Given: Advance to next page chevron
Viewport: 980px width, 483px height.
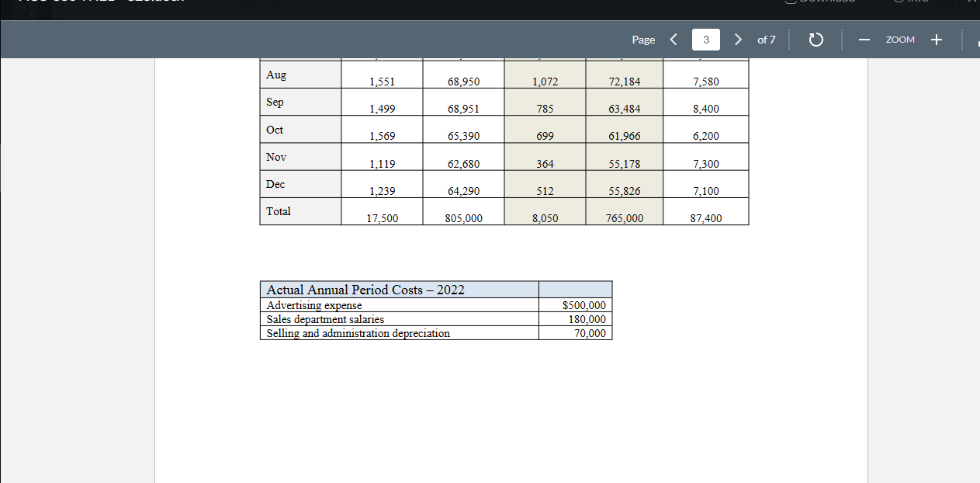Looking at the screenshot, I should point(738,39).
